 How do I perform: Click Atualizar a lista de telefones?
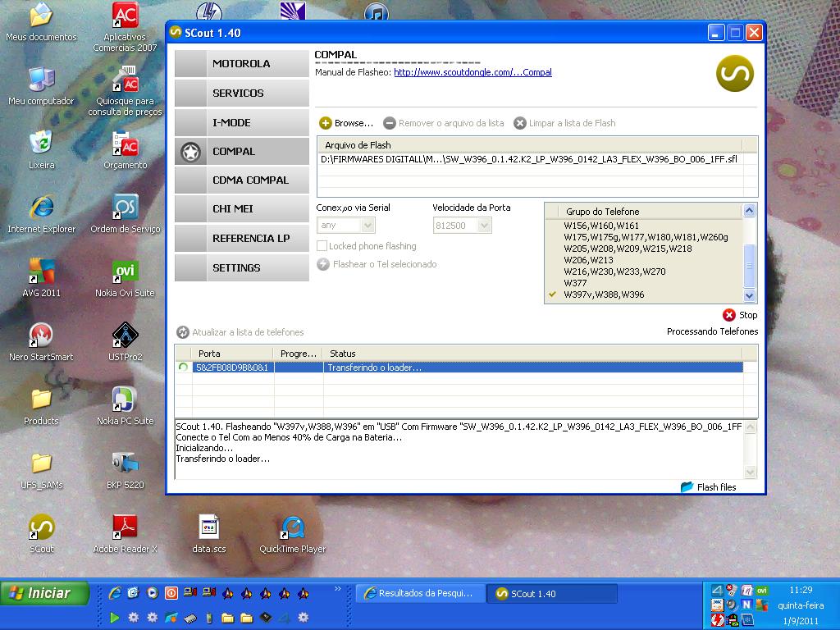point(240,332)
